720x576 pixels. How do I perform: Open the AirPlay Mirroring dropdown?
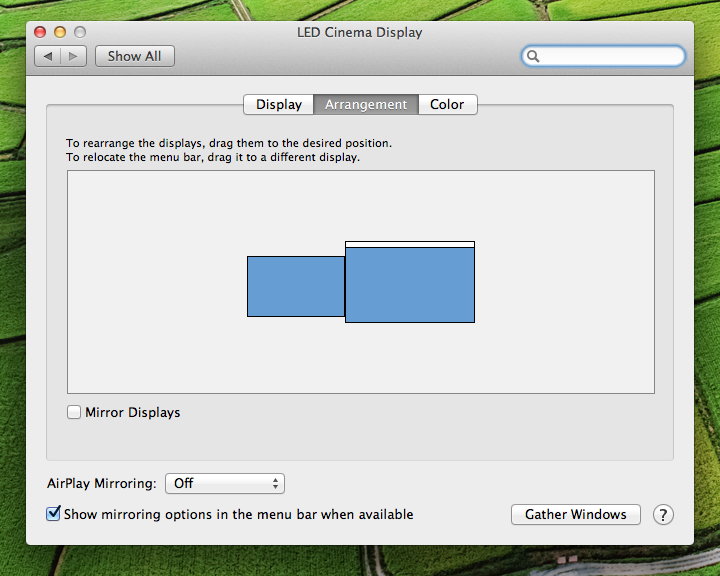tap(225, 483)
